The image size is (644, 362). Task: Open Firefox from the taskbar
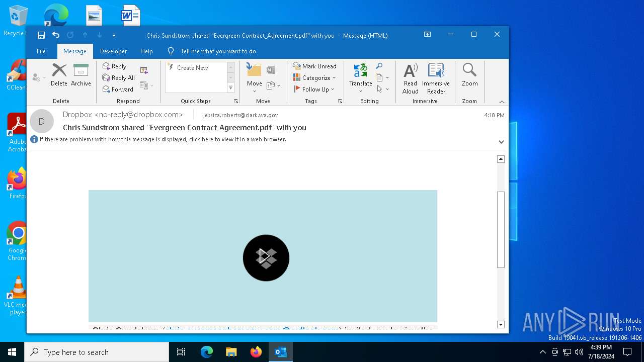(x=256, y=352)
